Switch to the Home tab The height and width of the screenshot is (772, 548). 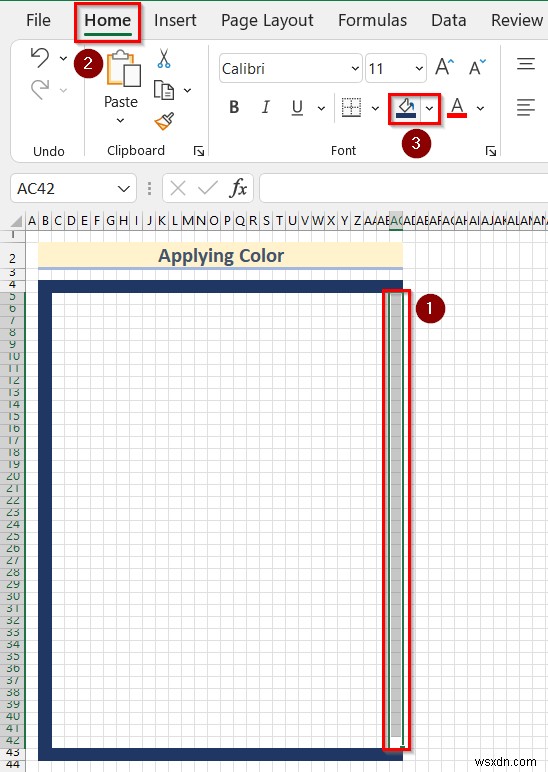108,20
